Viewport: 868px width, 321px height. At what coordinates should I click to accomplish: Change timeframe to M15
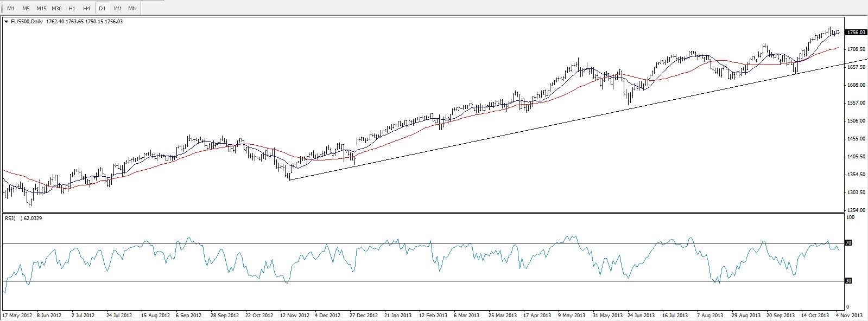(41, 8)
